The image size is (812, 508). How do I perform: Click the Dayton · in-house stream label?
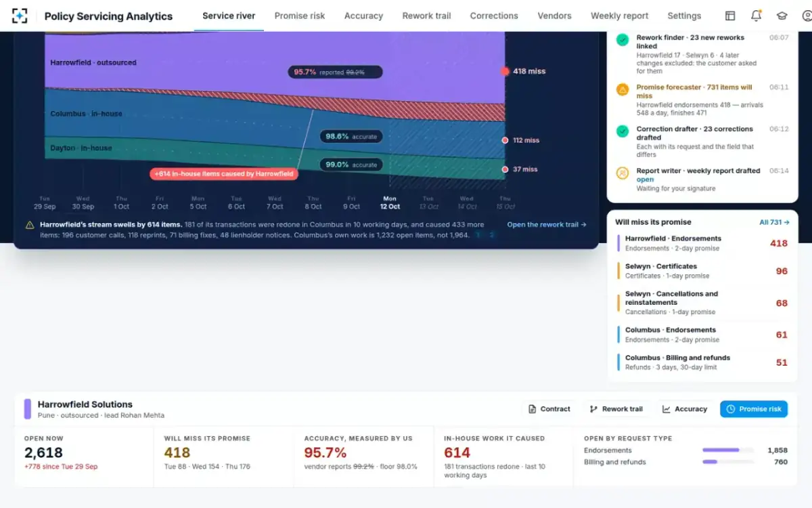coord(81,148)
